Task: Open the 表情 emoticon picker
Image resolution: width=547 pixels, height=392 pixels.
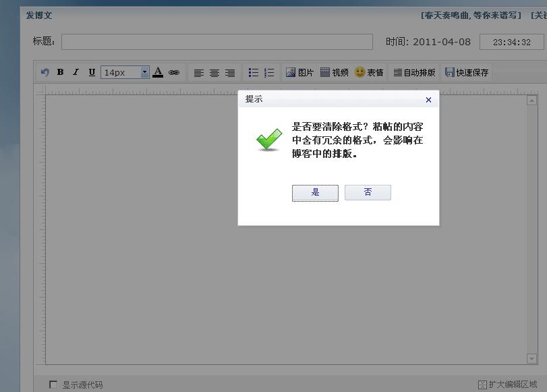Action: pos(369,72)
